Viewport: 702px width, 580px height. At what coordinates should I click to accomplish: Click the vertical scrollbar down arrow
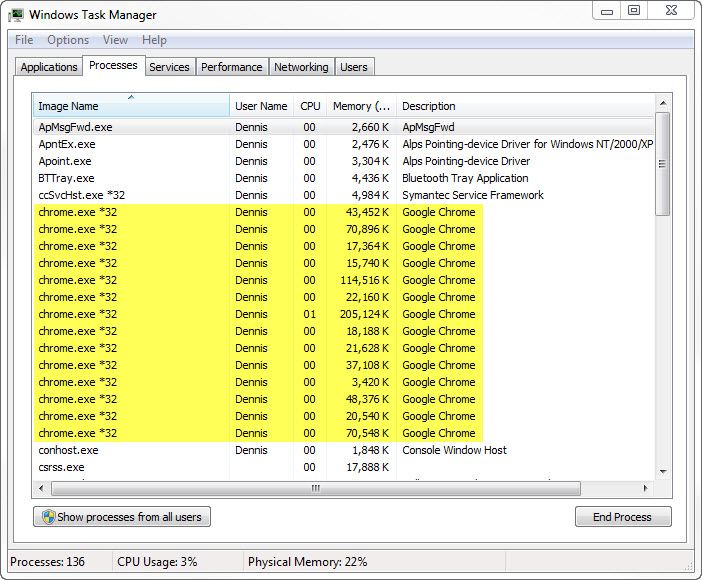coord(663,472)
